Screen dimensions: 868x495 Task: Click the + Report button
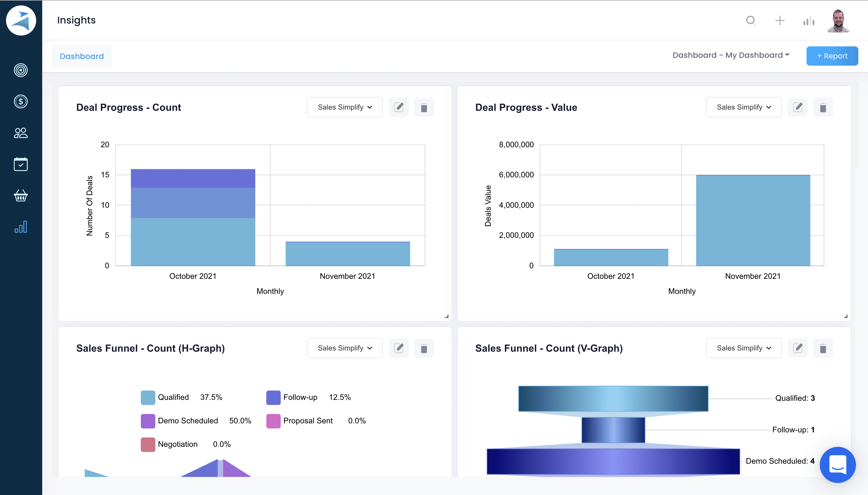pos(832,56)
